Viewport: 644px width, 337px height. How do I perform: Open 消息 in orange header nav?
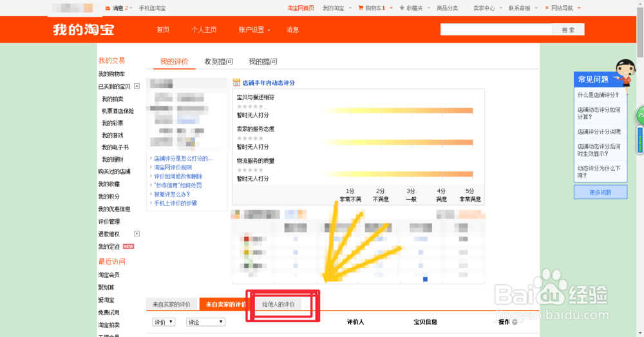coord(293,30)
